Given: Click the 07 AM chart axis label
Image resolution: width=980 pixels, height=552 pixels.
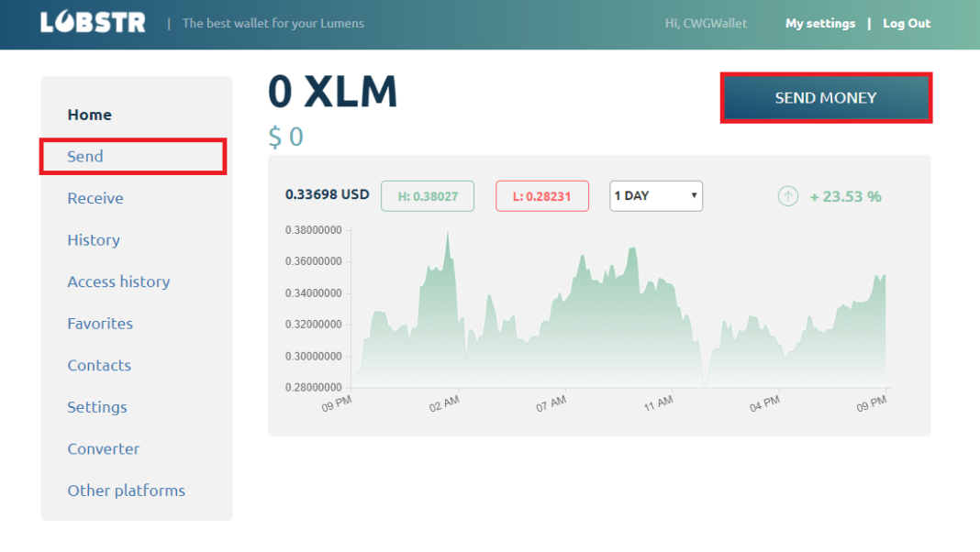Looking at the screenshot, I should [551, 404].
